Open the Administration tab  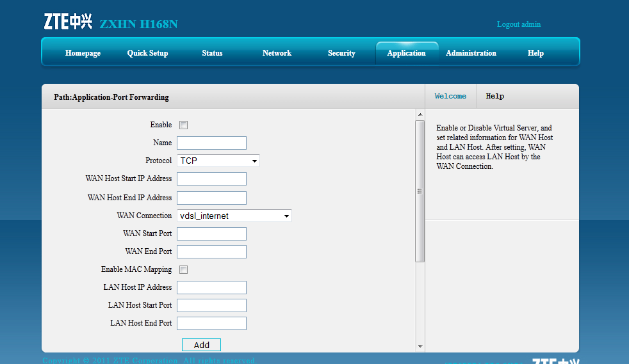pyautogui.click(x=471, y=53)
